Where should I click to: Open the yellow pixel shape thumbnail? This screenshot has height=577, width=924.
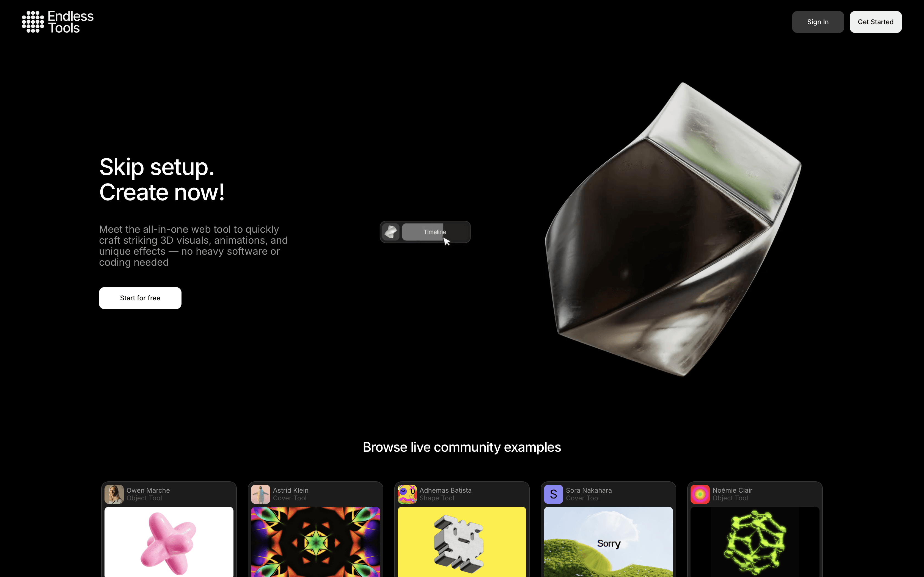point(462,542)
